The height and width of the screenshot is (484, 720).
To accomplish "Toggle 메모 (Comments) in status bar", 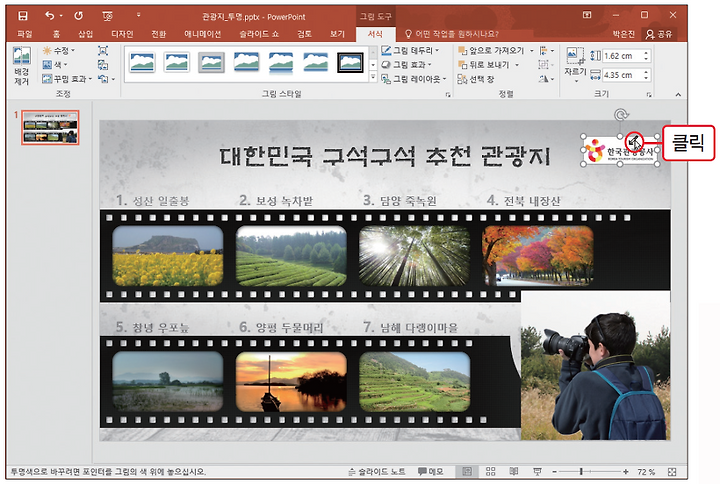I will coord(430,472).
